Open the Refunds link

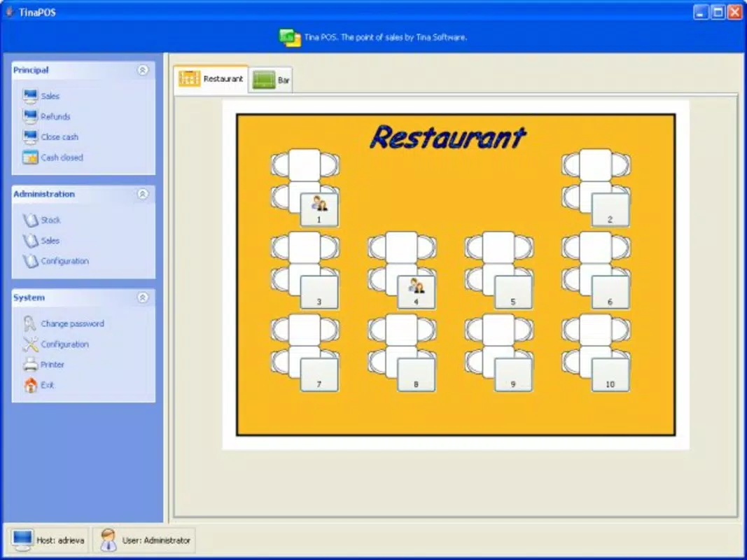(55, 117)
